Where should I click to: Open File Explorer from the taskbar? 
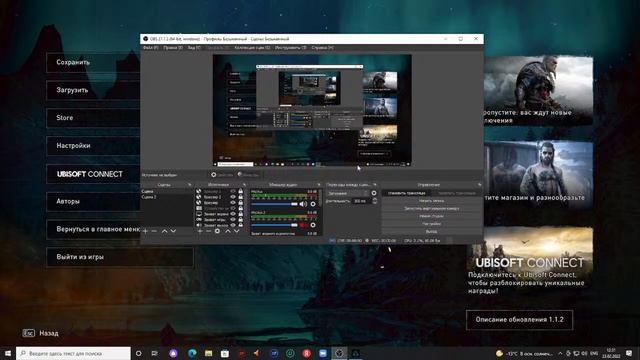pyautogui.click(x=209, y=353)
